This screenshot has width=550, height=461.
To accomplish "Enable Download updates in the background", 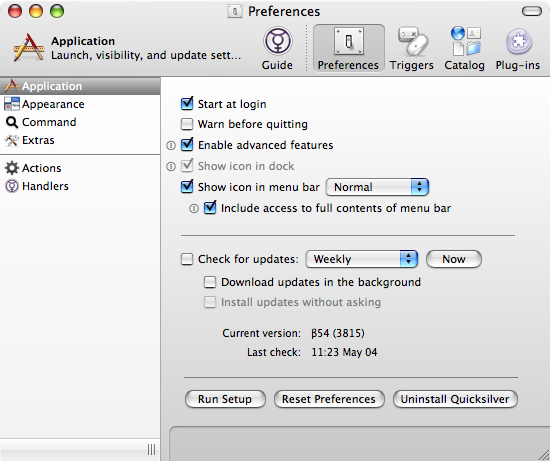I will [x=210, y=282].
